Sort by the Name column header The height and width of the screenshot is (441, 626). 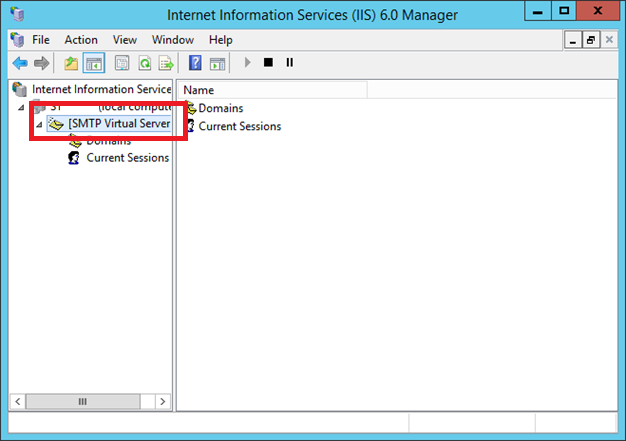[272, 90]
